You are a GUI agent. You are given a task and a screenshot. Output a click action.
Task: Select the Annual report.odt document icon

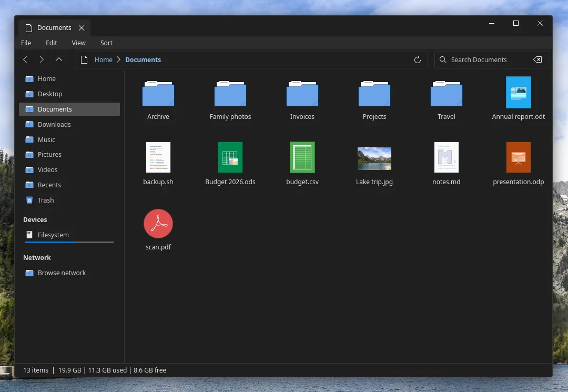point(519,93)
